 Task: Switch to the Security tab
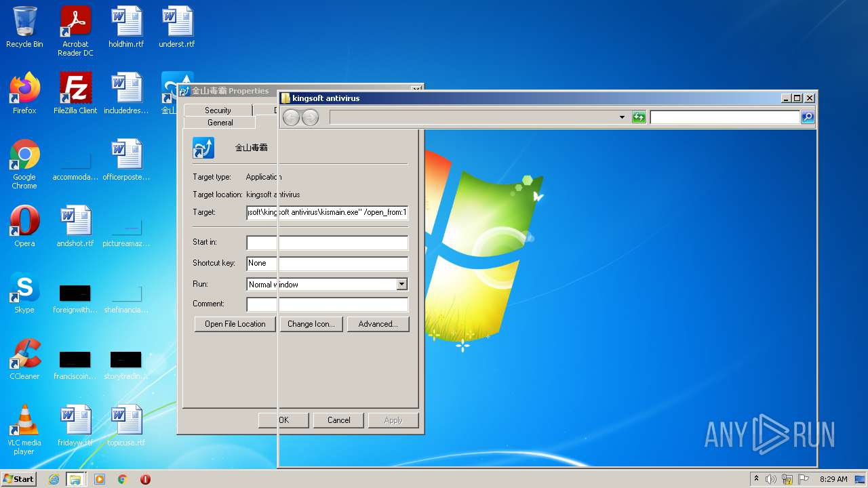pos(218,110)
